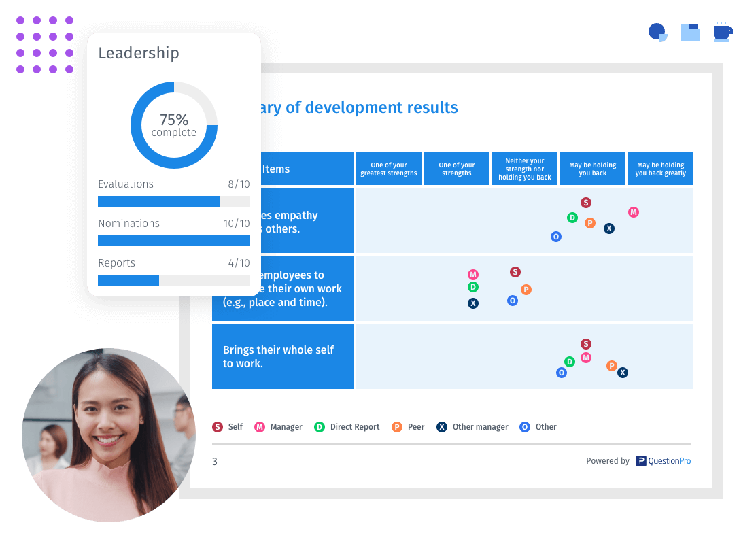756x544 pixels.
Task: Click the Evaluations progress bar
Action: (x=173, y=201)
